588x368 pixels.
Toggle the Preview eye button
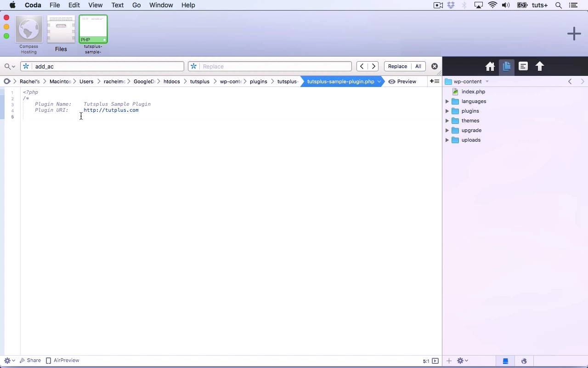[x=402, y=81]
